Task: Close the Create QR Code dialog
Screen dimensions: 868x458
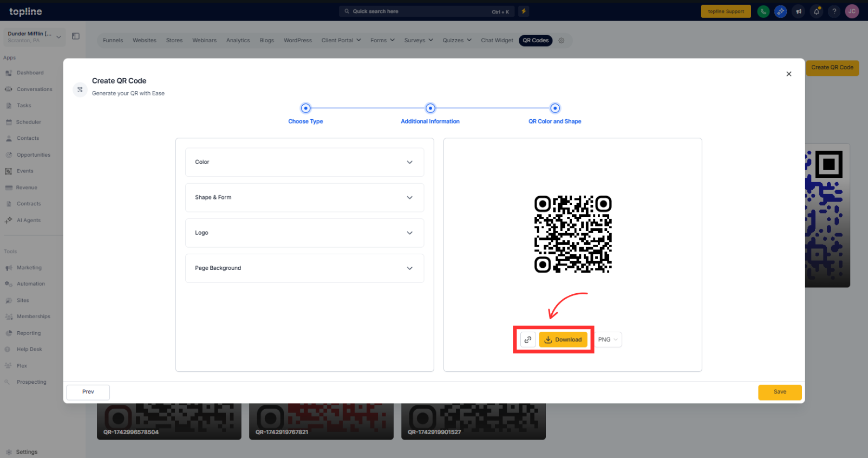Action: (789, 74)
